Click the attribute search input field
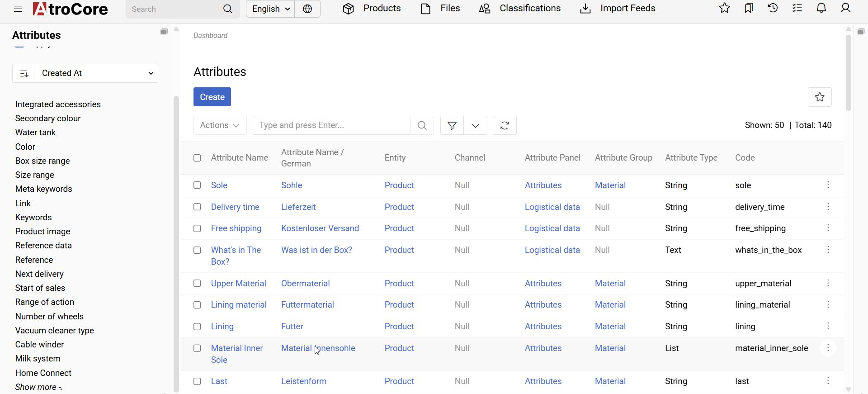The width and height of the screenshot is (868, 394). pos(331,126)
